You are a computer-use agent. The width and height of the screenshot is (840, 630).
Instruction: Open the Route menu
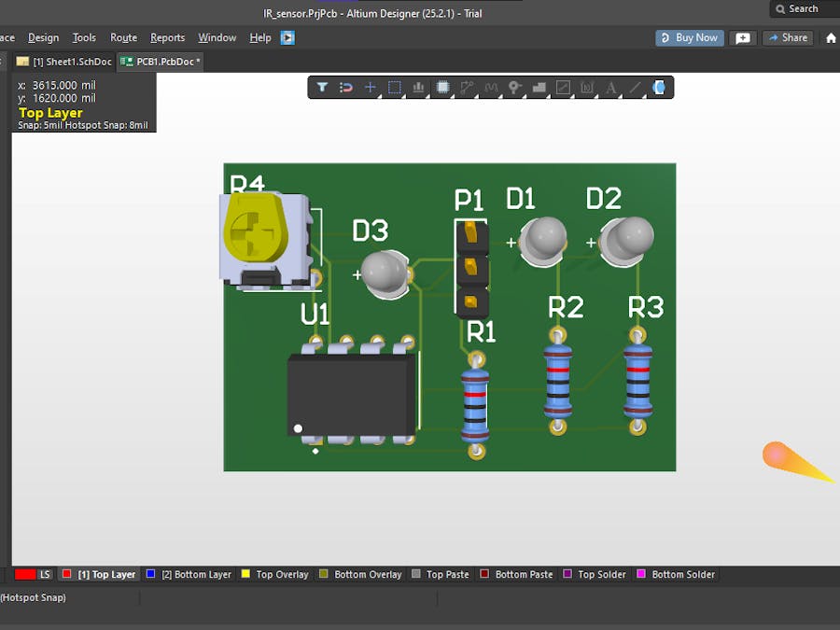tap(123, 38)
